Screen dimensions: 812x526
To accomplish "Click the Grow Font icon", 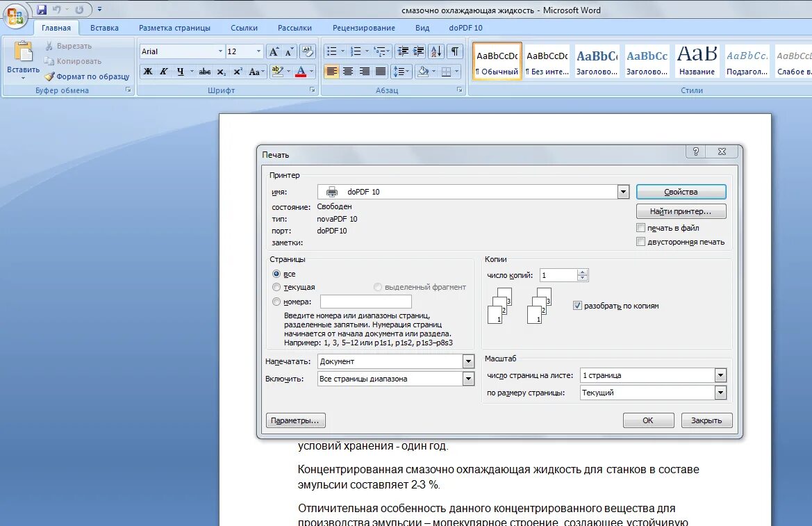I will [274, 51].
